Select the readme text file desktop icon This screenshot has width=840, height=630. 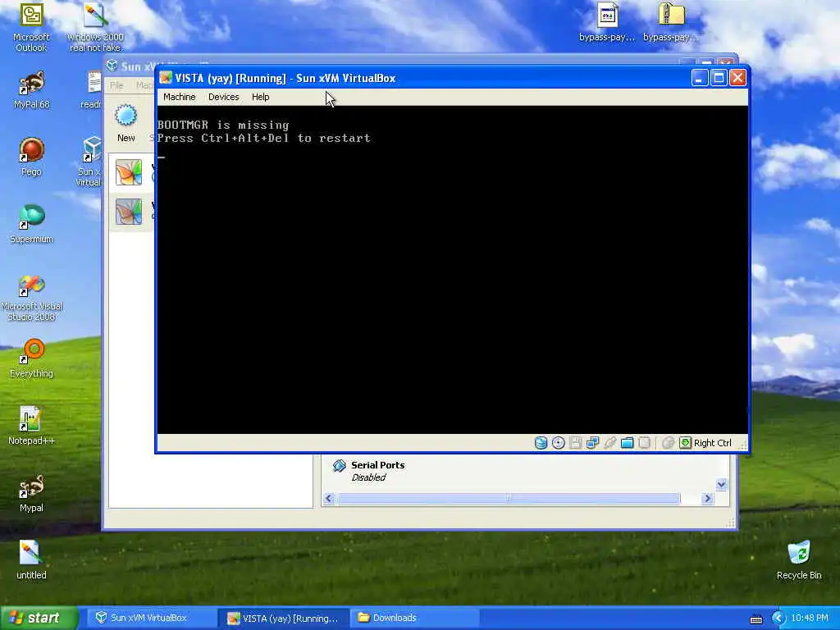click(92, 89)
